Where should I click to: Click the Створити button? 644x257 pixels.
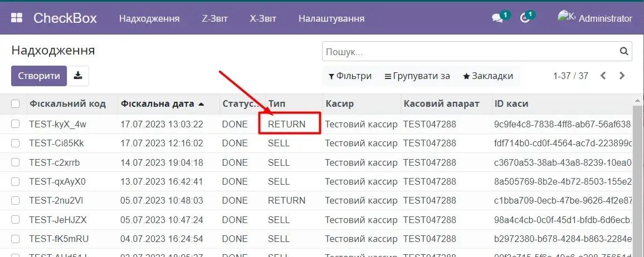pos(39,76)
